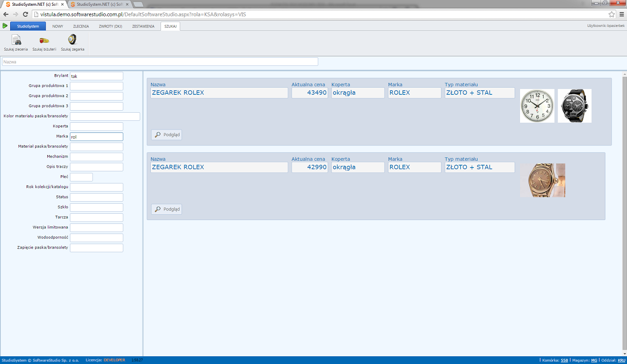Click ZŁOTO + STAL in first result
The image size is (627, 364).
(480, 93)
